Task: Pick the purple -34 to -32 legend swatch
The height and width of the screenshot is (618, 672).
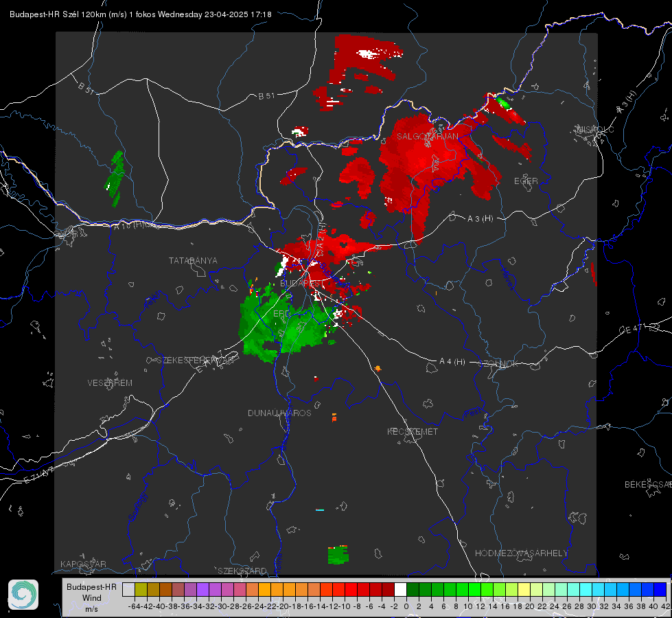Action: (202, 589)
